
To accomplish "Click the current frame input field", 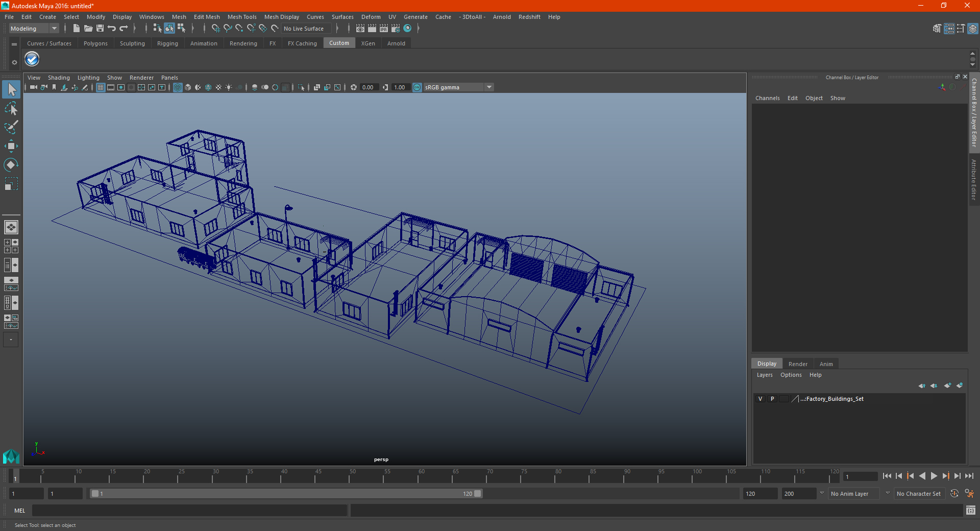I will coord(860,477).
